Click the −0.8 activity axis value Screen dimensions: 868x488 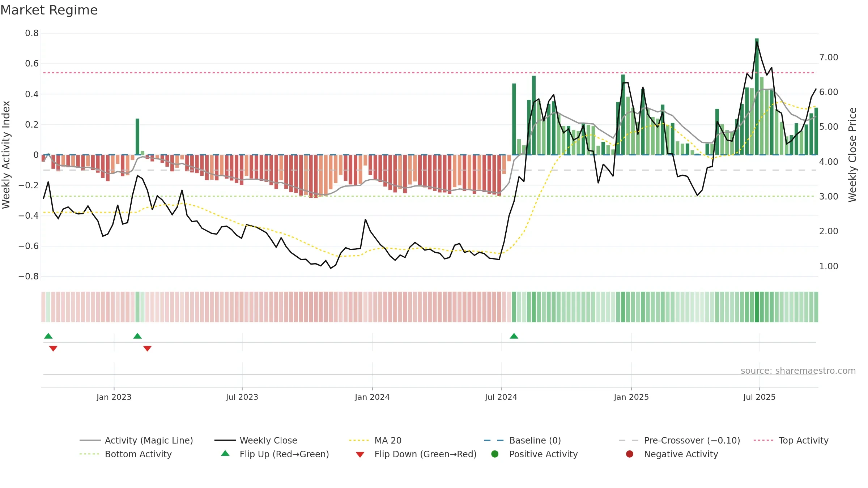[29, 277]
